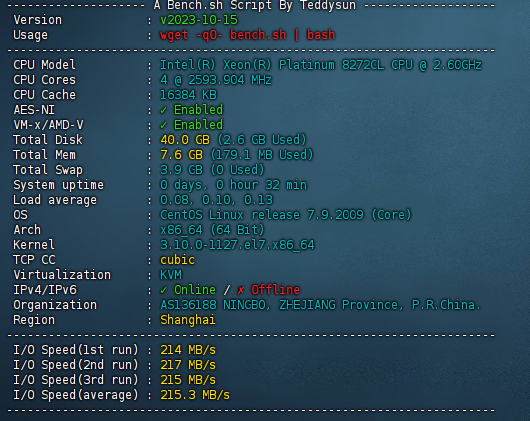Click the 40.0 GB total disk value
The height and width of the screenshot is (421, 530).
[185, 140]
